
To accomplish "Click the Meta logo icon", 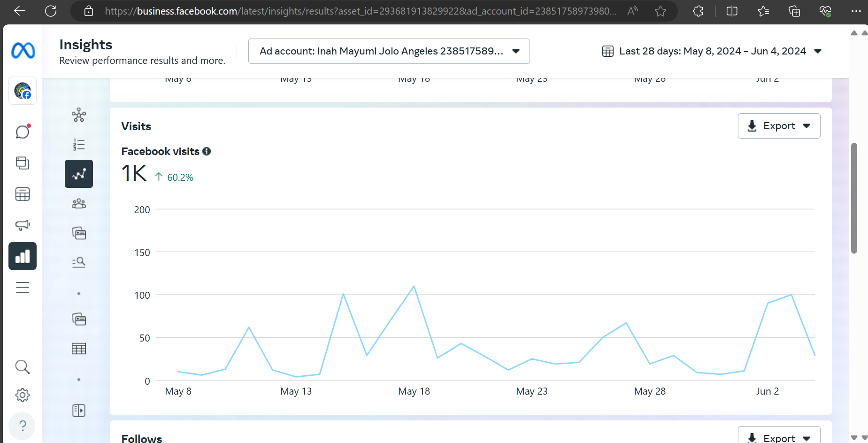I will [x=23, y=50].
